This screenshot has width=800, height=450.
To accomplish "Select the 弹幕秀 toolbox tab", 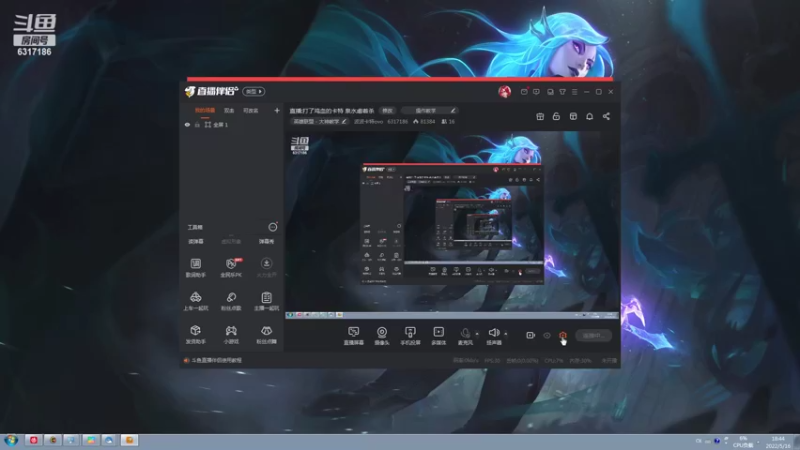I will [266, 241].
